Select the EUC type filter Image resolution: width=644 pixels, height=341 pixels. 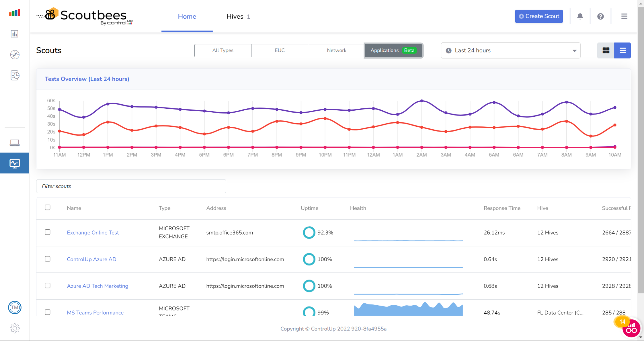tap(280, 51)
